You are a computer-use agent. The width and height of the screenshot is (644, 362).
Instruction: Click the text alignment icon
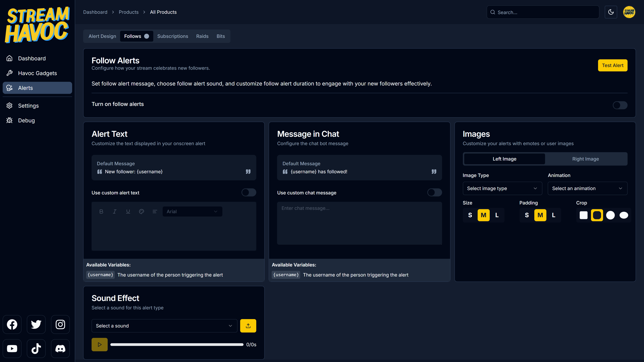click(155, 212)
